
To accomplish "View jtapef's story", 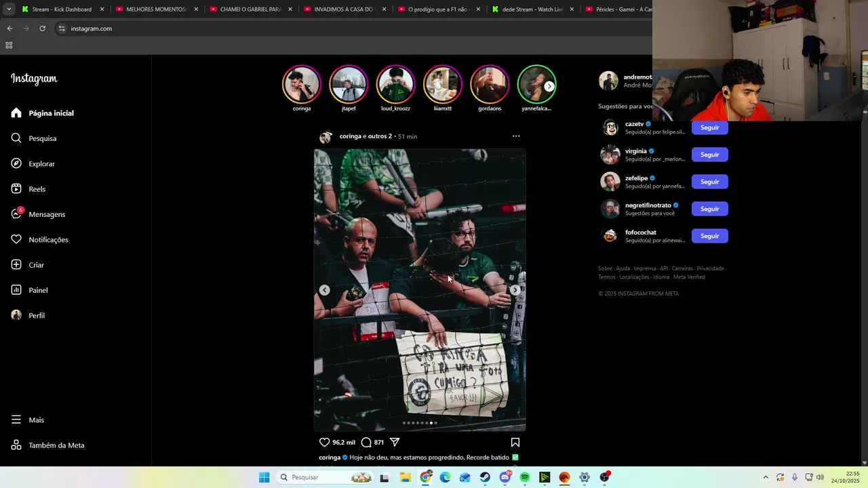I will [x=349, y=84].
